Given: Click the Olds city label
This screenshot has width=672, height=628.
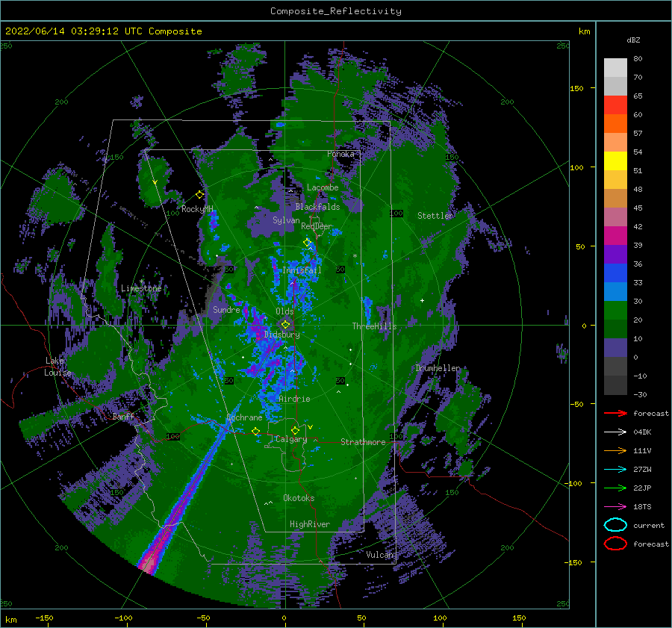Looking at the screenshot, I should [284, 311].
